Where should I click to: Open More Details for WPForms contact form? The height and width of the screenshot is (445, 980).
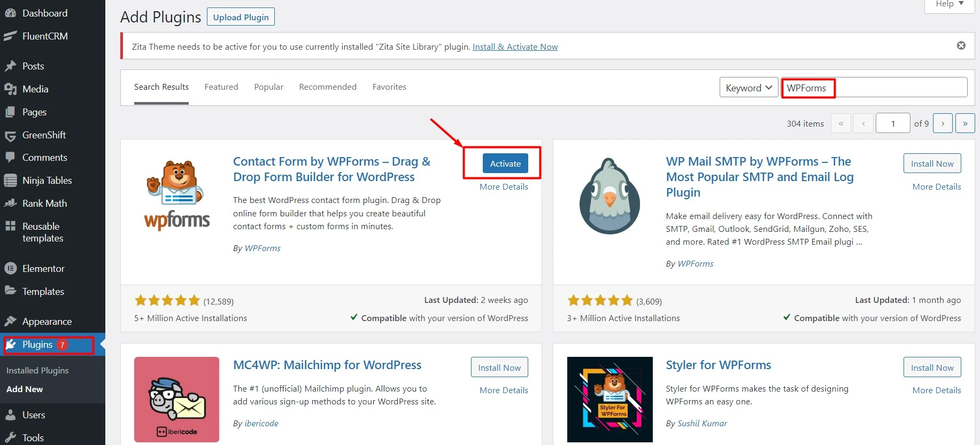point(504,187)
